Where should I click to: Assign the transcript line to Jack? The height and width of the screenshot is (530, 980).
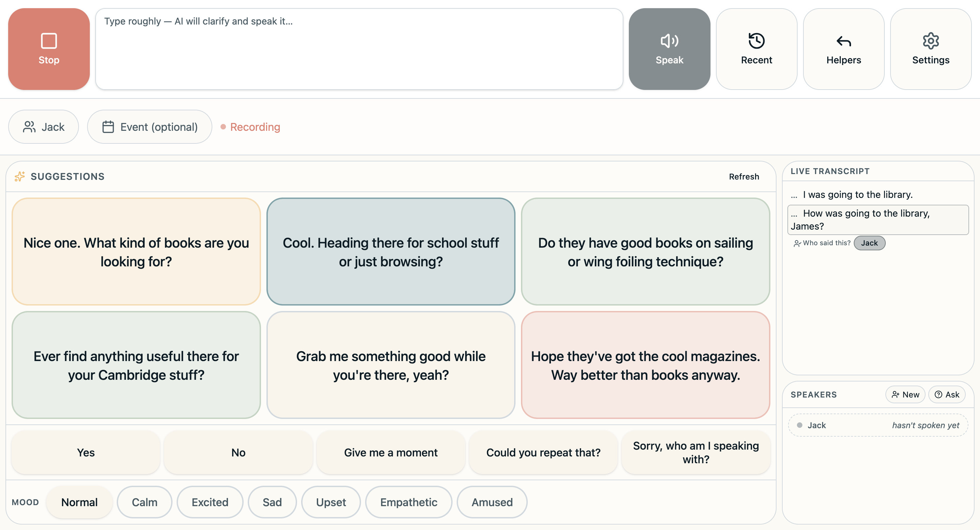(x=869, y=243)
